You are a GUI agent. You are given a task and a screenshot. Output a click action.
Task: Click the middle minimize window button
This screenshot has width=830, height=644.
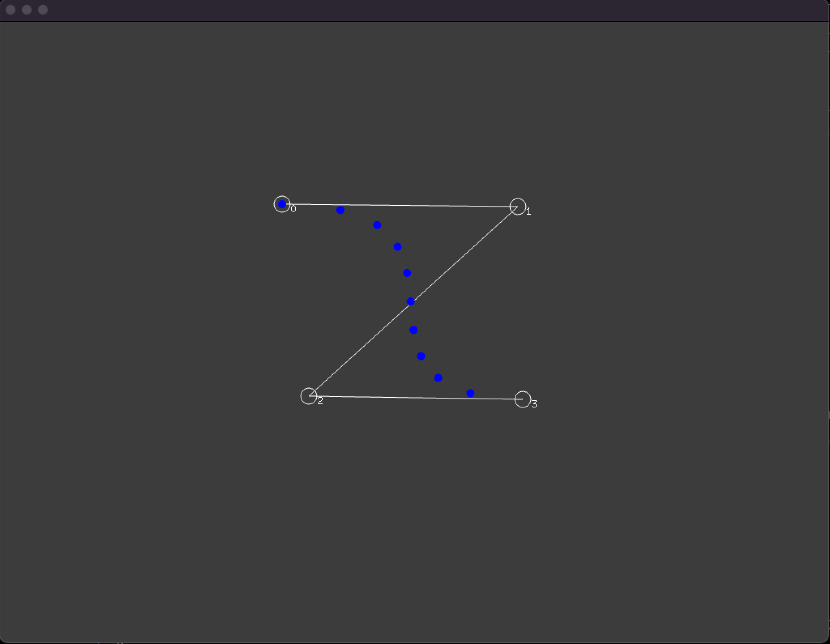tap(27, 10)
